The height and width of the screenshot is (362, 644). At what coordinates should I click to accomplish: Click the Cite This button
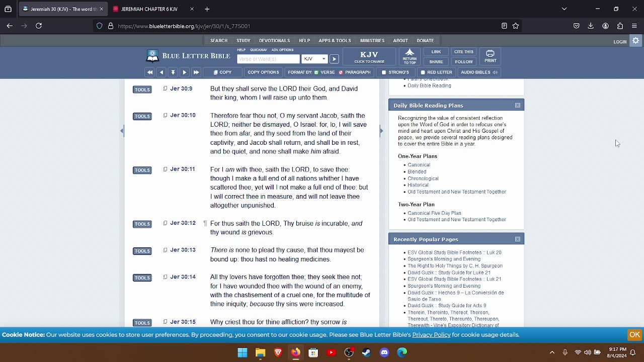[464, 52]
